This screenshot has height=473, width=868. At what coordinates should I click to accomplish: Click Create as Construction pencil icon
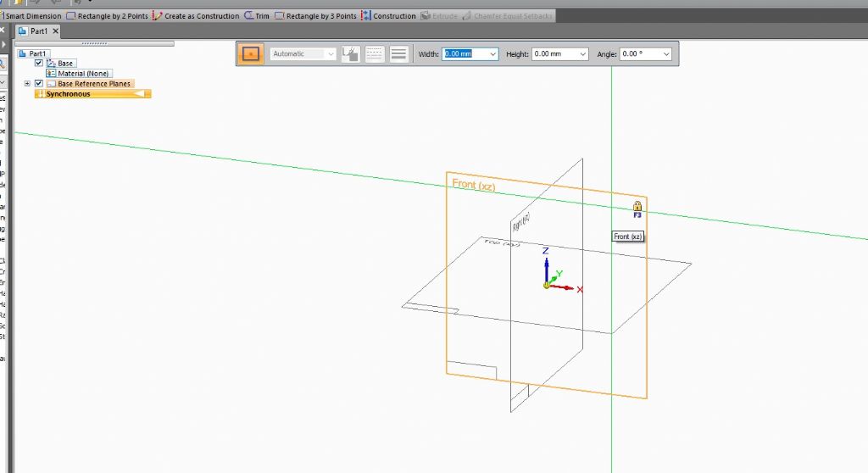click(157, 16)
